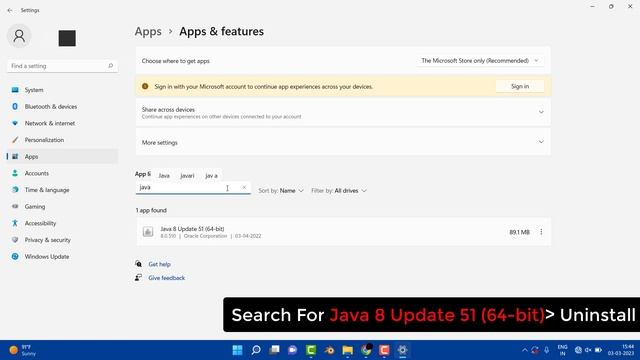640x360 pixels.
Task: Show hidden system tray icons
Action: (524, 350)
